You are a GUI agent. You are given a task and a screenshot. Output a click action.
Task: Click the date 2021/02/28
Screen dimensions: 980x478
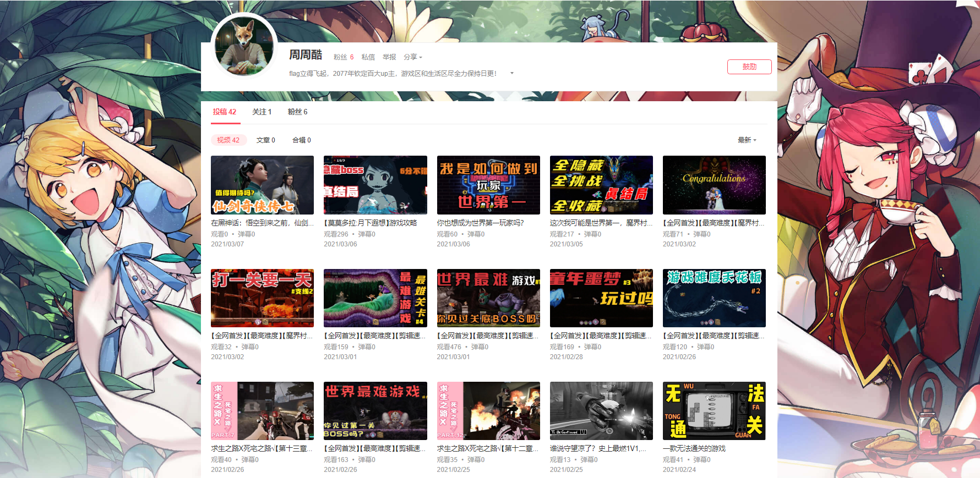coord(567,357)
